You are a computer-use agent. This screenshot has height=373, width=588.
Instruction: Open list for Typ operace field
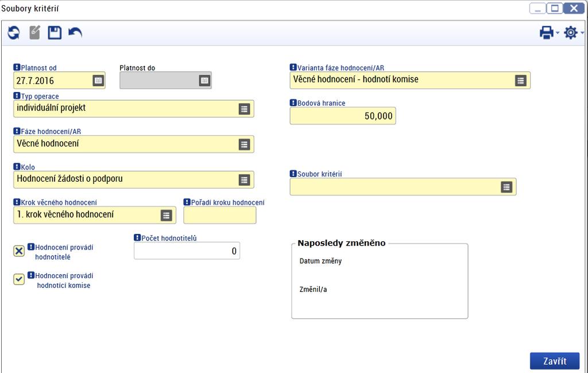pyautogui.click(x=244, y=109)
